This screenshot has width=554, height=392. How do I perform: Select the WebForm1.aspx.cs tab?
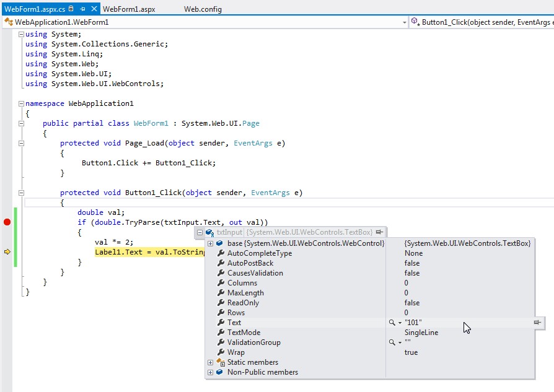tap(35, 9)
